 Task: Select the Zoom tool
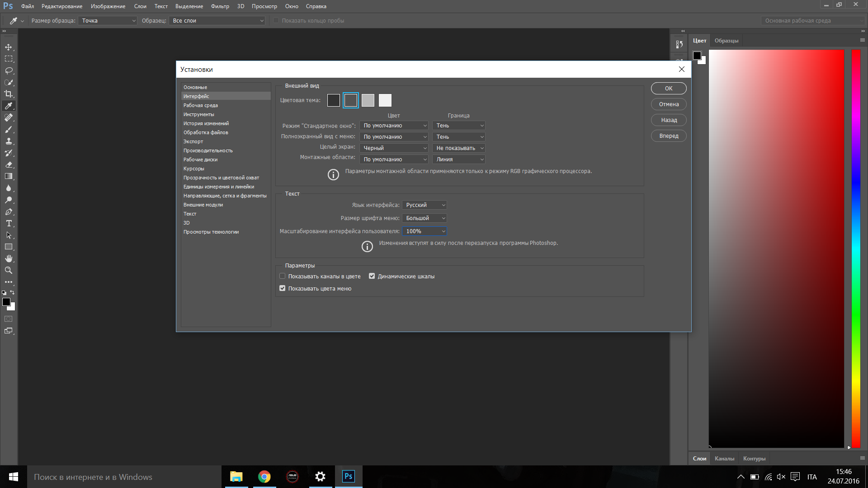(9, 271)
